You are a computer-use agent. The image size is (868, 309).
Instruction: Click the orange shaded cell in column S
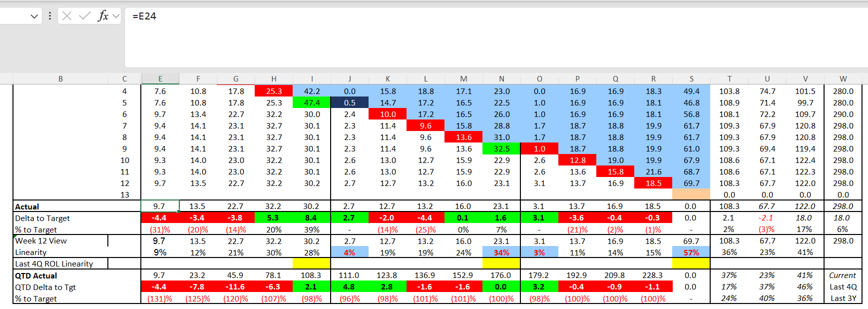pos(691,194)
